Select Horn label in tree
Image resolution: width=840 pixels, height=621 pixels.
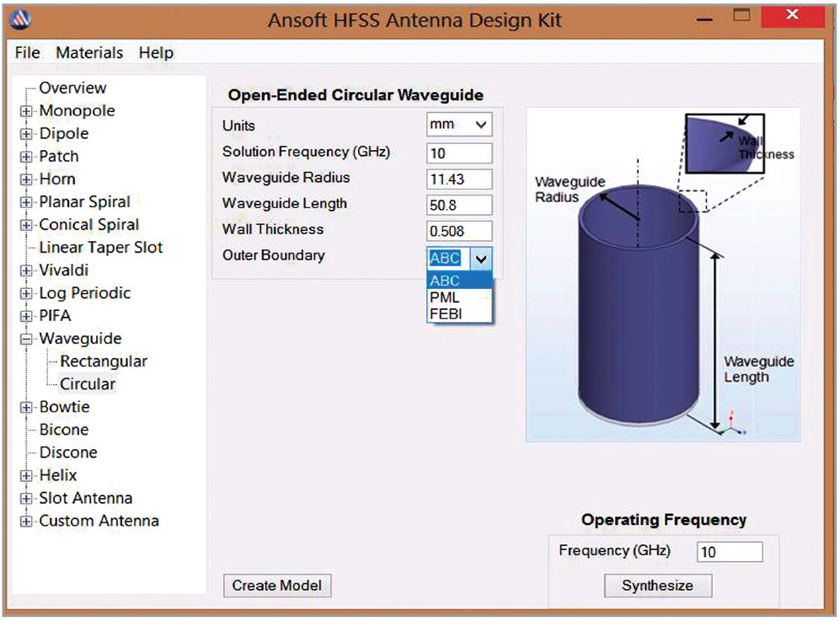click(57, 179)
